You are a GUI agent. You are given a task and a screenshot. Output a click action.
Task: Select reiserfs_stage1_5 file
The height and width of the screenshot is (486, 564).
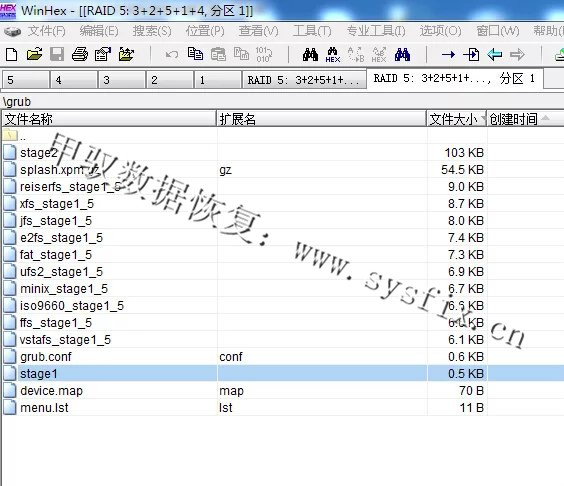pyautogui.click(x=70, y=187)
